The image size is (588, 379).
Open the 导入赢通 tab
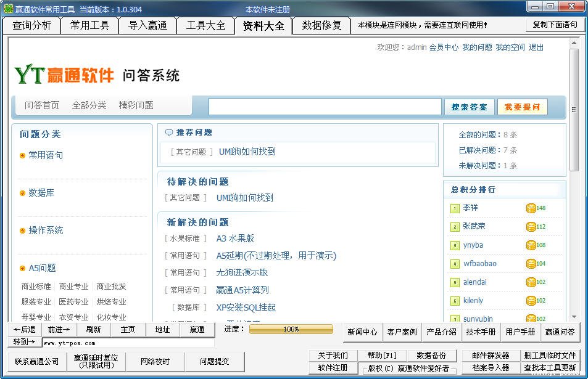point(147,25)
